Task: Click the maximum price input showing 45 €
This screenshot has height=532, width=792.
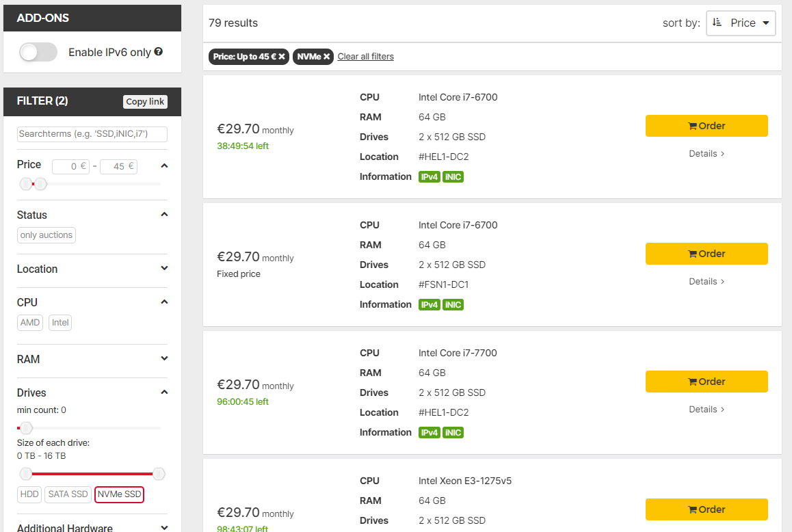Action: tap(119, 166)
